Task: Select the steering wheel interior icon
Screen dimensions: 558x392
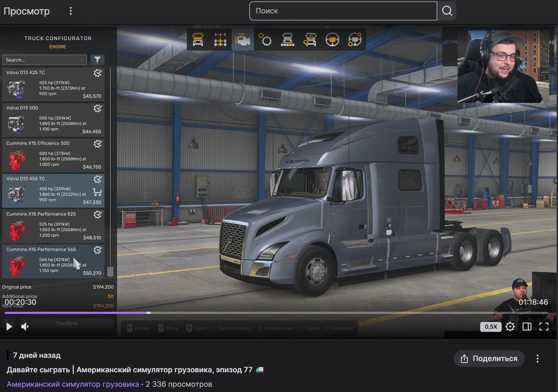Action: 332,39
